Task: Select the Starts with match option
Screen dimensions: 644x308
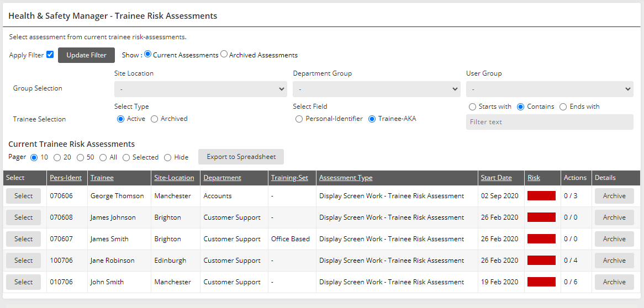Action: tap(472, 107)
